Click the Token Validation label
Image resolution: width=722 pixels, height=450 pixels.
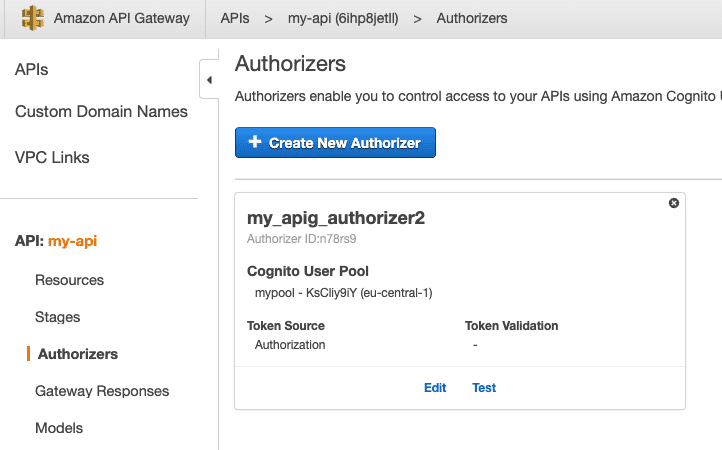pyautogui.click(x=511, y=326)
